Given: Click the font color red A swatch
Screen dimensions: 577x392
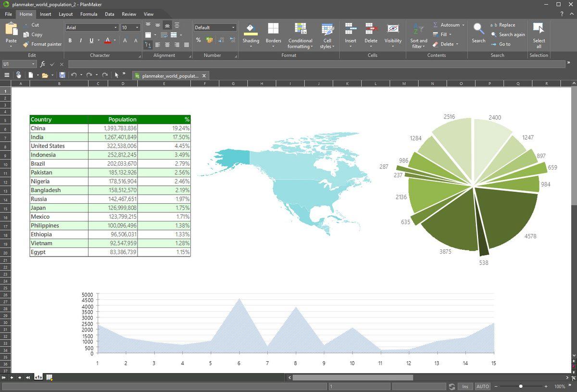Looking at the screenshot, I should (x=107, y=41).
